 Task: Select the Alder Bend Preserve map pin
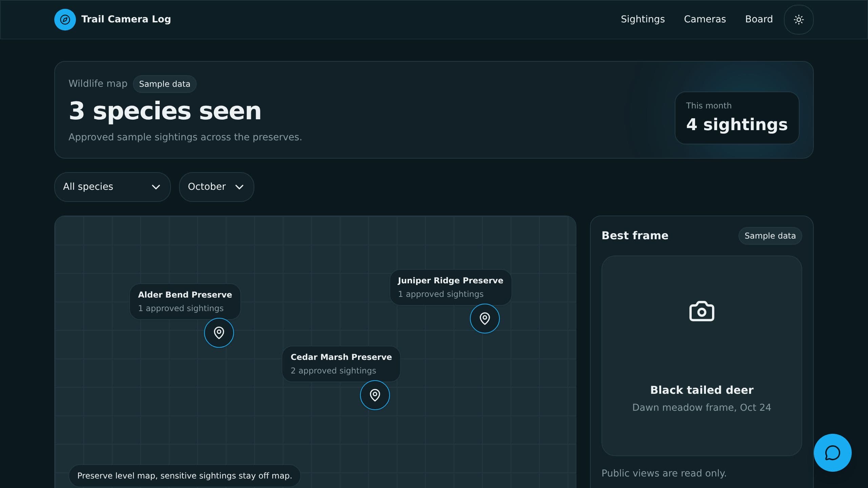coord(219,332)
